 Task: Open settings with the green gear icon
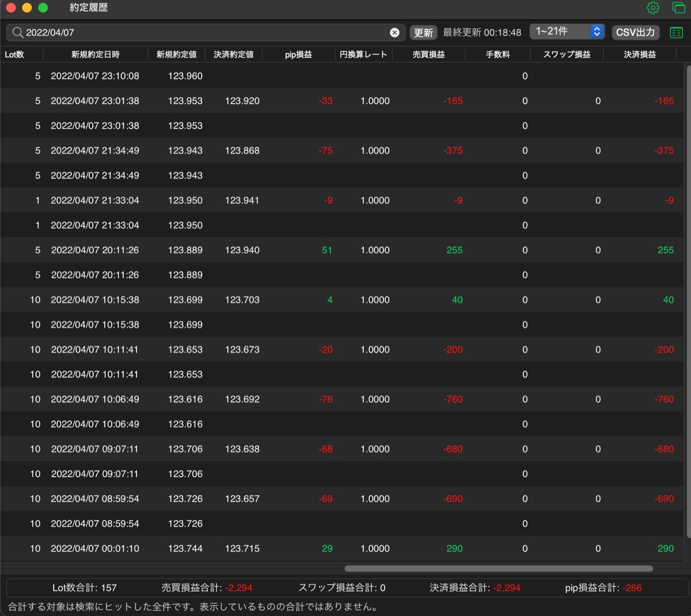[653, 8]
